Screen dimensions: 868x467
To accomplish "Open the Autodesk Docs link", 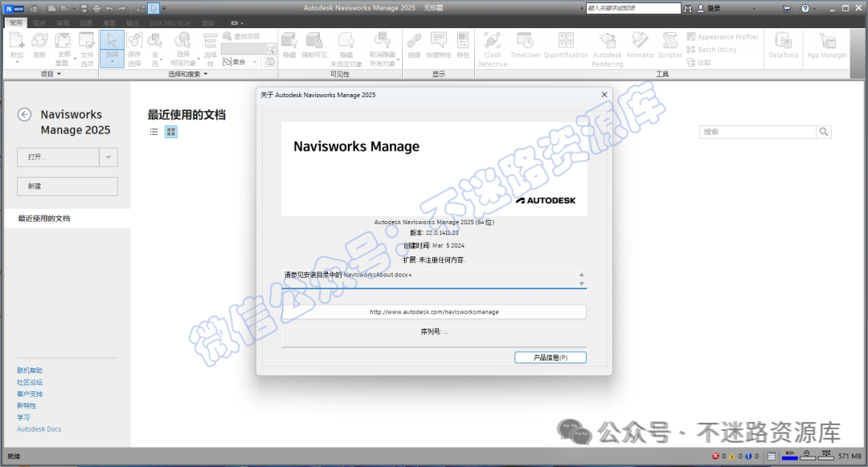I will 39,429.
